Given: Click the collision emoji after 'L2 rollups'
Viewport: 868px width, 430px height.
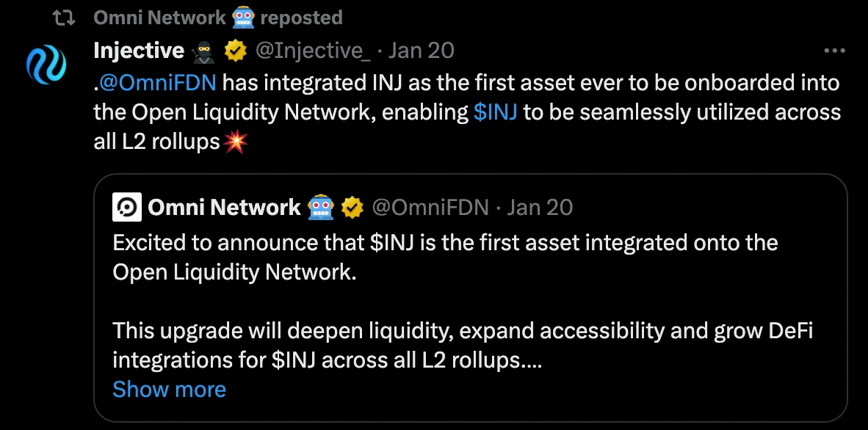Looking at the screenshot, I should [236, 141].
